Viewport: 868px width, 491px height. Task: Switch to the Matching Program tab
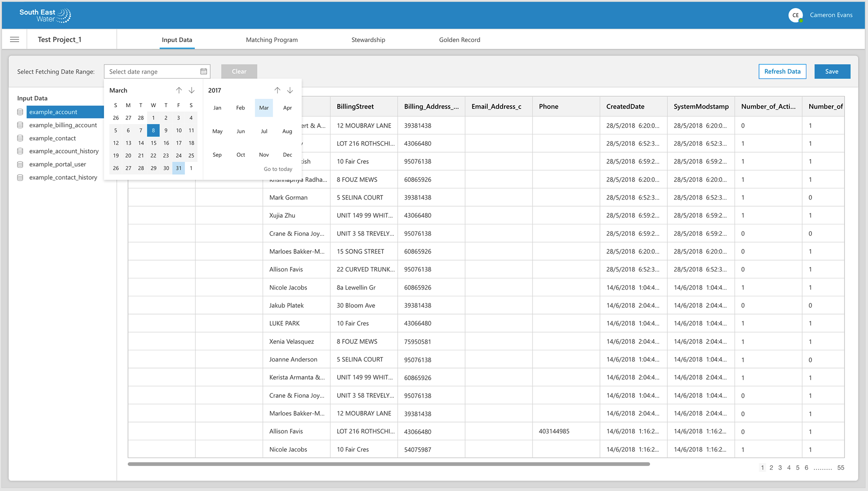coord(271,40)
